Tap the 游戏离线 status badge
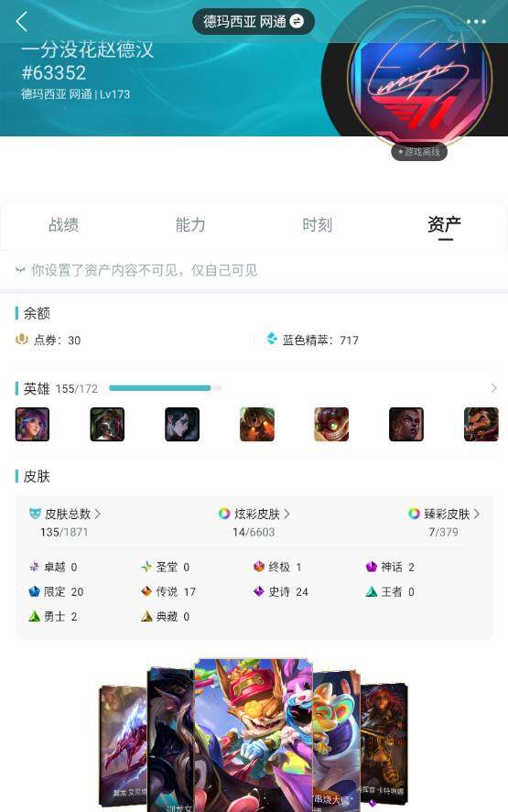This screenshot has width=508, height=812. click(x=419, y=152)
